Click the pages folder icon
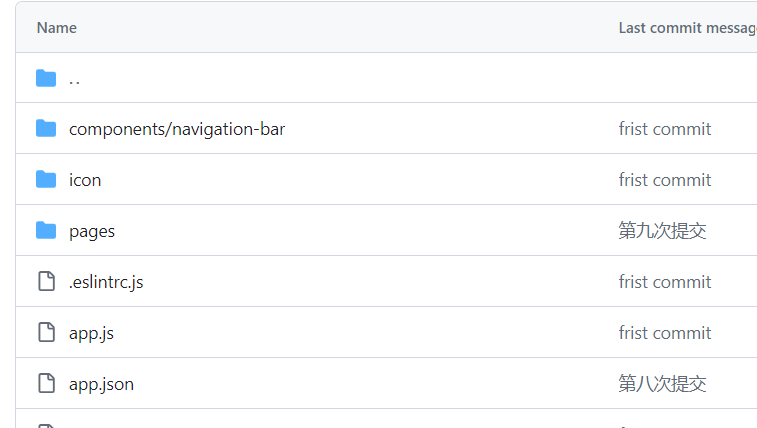Screen dimensions: 757x428 pos(46,231)
